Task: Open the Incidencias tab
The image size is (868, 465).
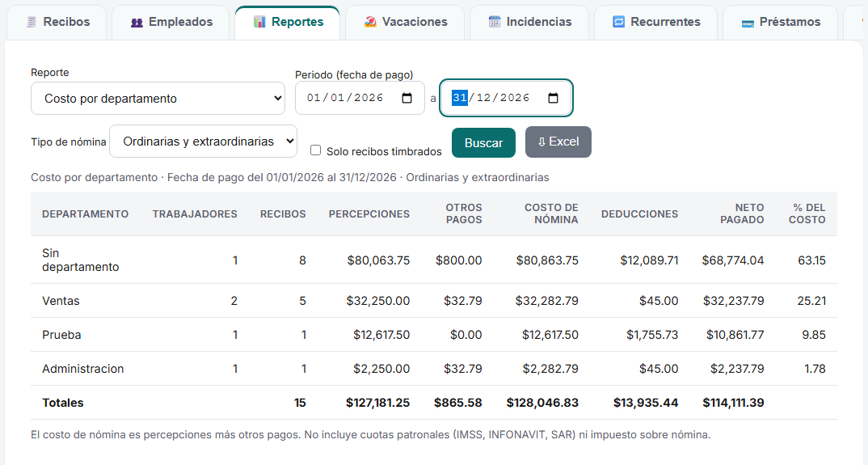Action: 529,22
